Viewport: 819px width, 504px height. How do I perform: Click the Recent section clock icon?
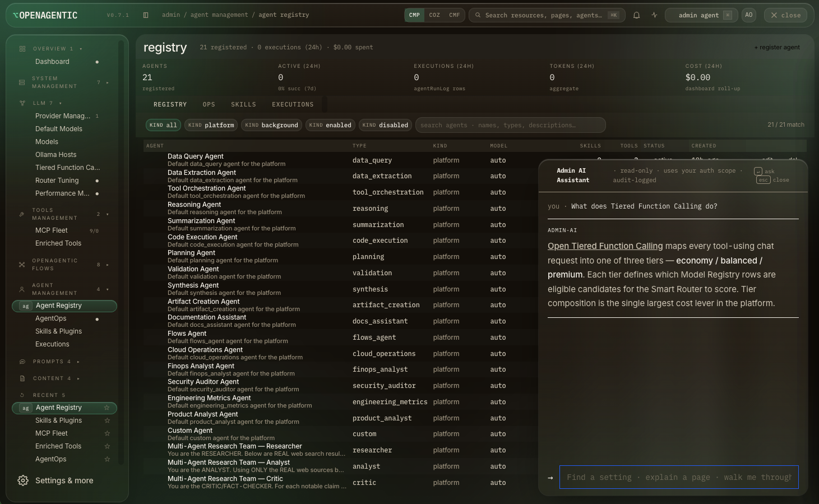tap(22, 395)
